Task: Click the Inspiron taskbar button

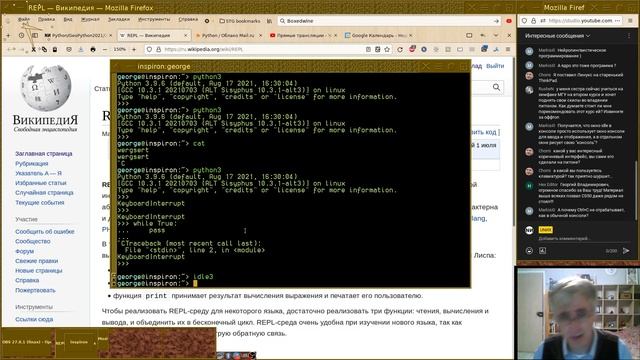Action: [79, 342]
